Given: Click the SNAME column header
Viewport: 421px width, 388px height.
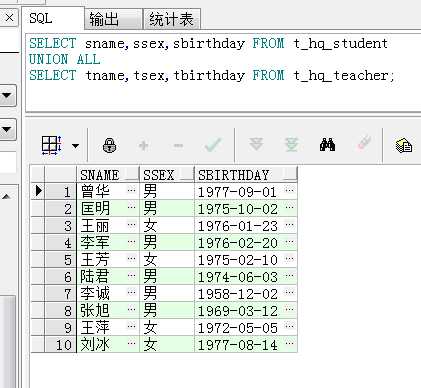Looking at the screenshot, I should 108,175.
